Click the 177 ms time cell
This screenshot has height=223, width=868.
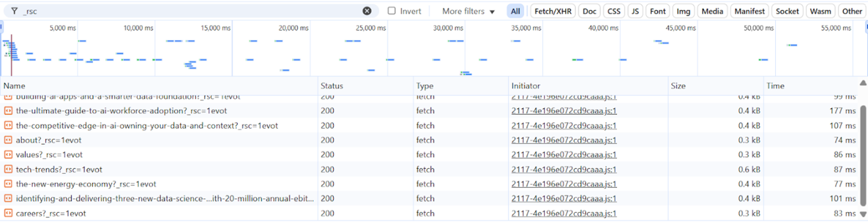click(810, 111)
